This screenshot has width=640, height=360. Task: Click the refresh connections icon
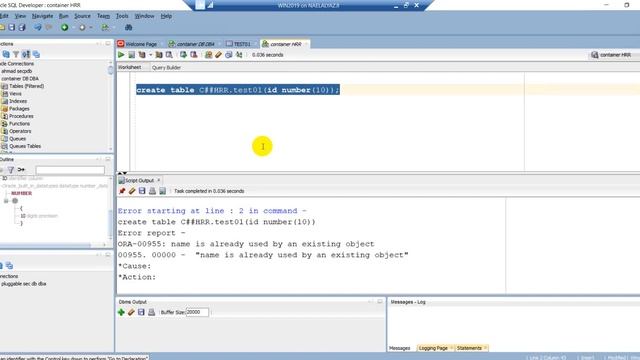6,54
